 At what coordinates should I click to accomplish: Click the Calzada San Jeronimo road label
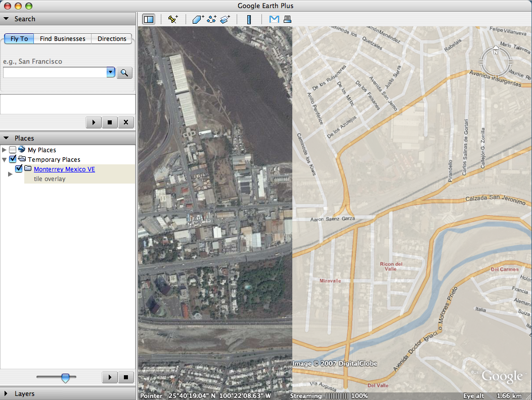click(496, 199)
